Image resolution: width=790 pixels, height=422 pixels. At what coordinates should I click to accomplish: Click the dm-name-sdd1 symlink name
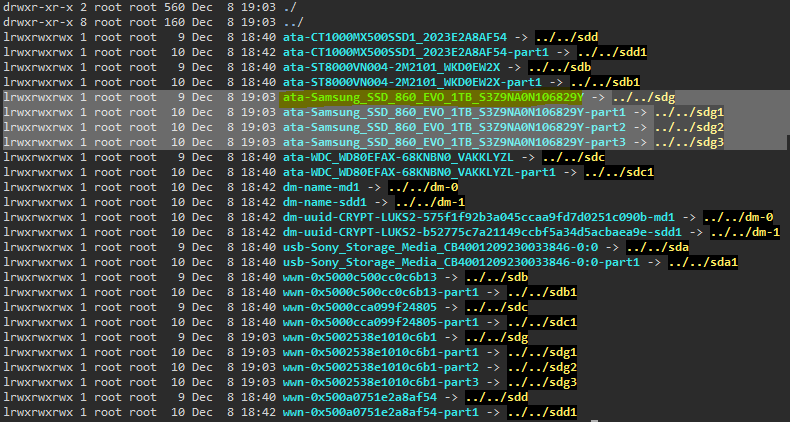(325, 202)
